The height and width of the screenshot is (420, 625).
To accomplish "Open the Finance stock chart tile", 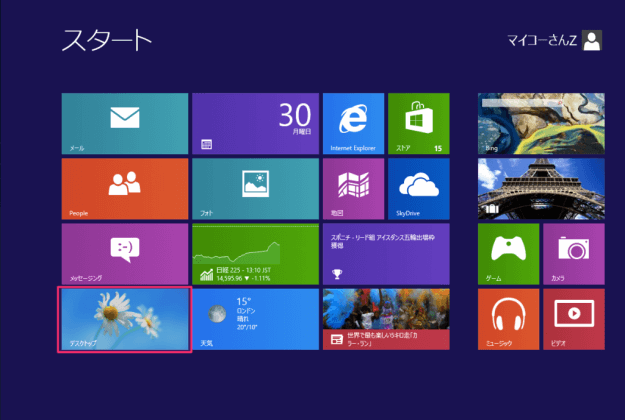I will click(255, 254).
